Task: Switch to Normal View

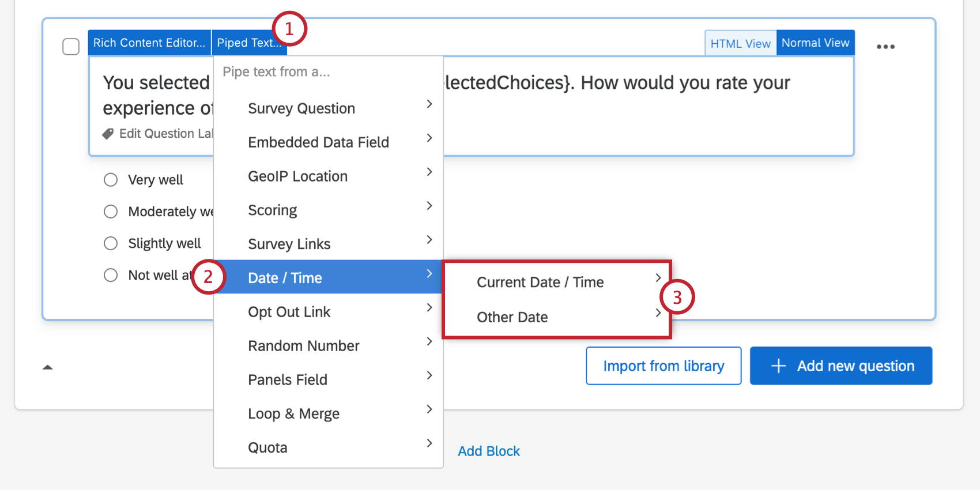Action: 815,42
